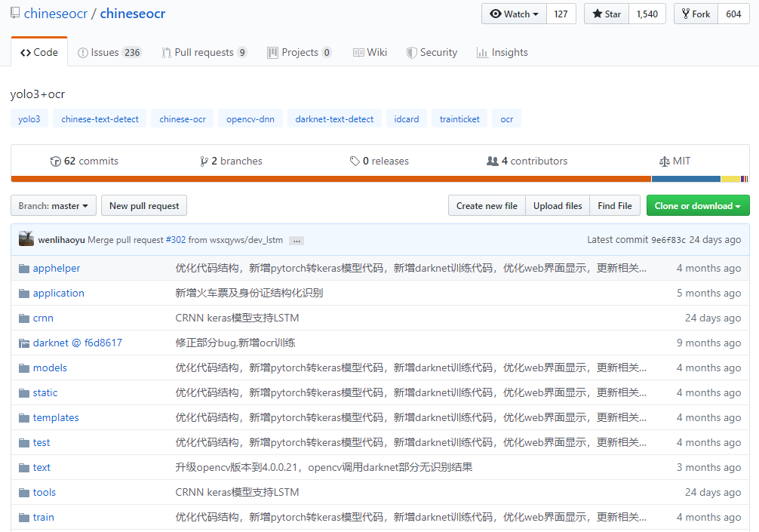The height and width of the screenshot is (532, 759).
Task: Select the trainticket topic tag
Action: pyautogui.click(x=459, y=119)
